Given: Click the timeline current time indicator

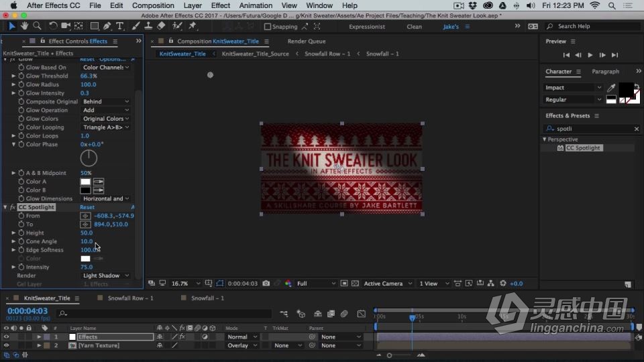Looking at the screenshot, I should 412,318.
